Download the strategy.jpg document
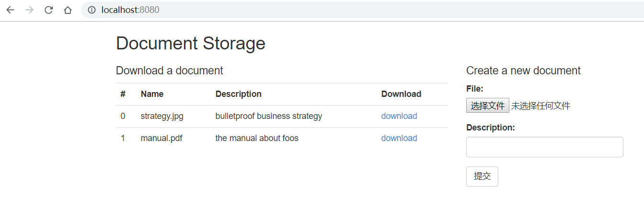The width and height of the screenshot is (644, 224). (399, 116)
